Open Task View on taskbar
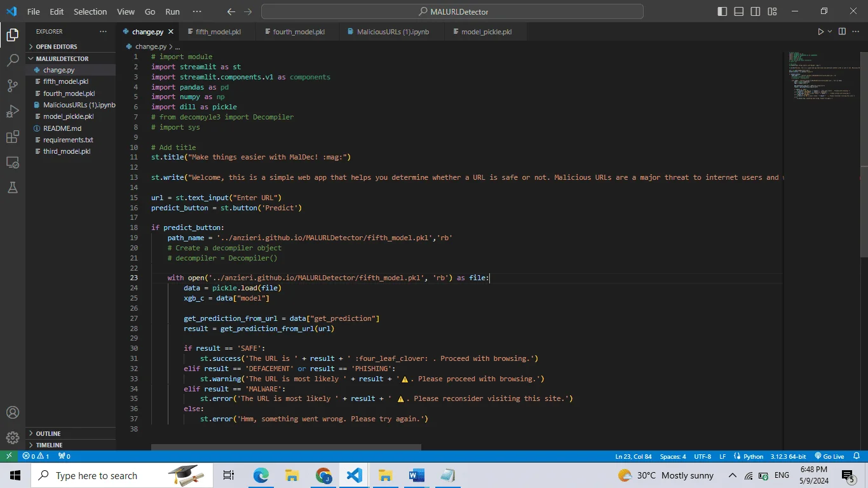The height and width of the screenshot is (488, 868). click(228, 475)
